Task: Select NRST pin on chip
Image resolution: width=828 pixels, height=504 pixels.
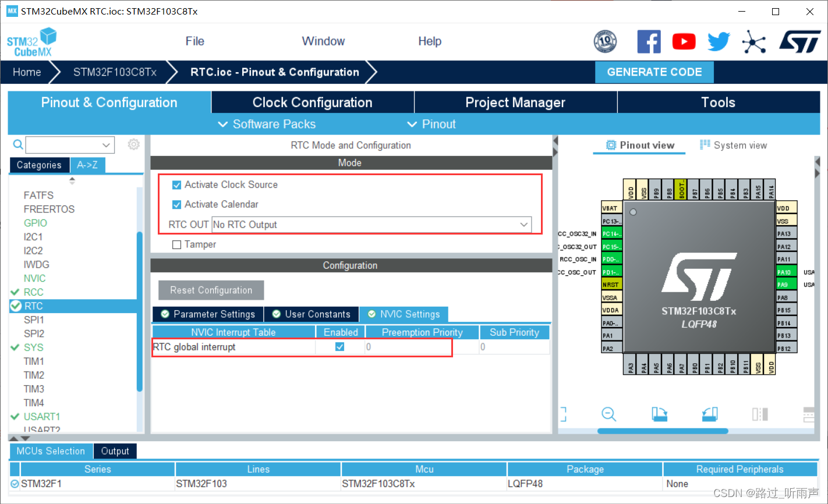Action: [611, 285]
